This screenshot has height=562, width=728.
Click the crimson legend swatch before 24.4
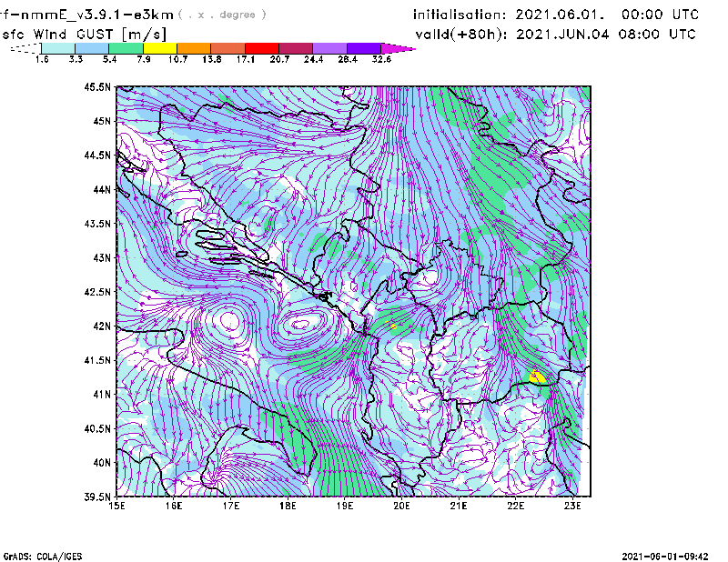point(296,48)
